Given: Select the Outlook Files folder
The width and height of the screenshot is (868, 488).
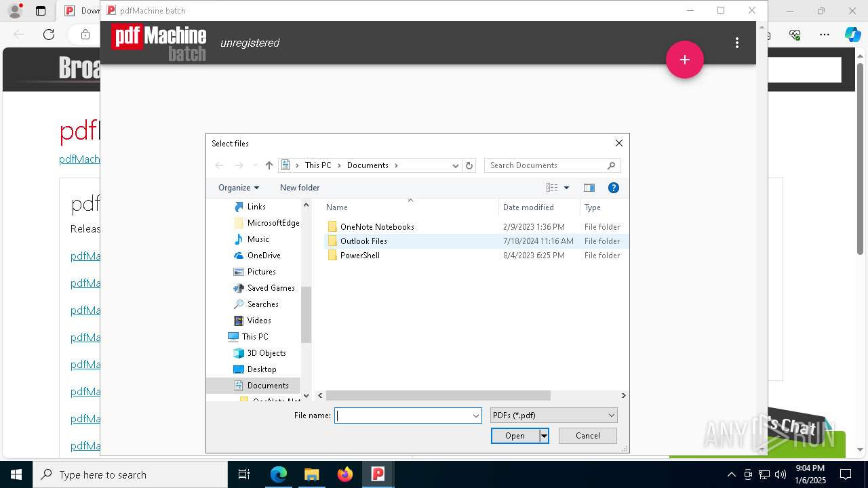Looking at the screenshot, I should click(363, 241).
